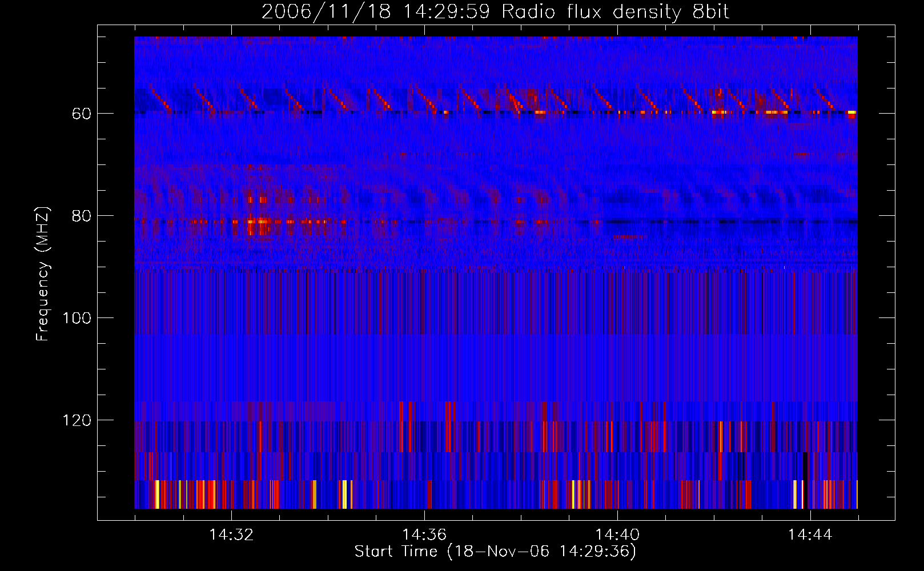Viewport: 924px width, 571px height.
Task: Select the 80 MHz frequency axis label
Action: pyautogui.click(x=82, y=216)
